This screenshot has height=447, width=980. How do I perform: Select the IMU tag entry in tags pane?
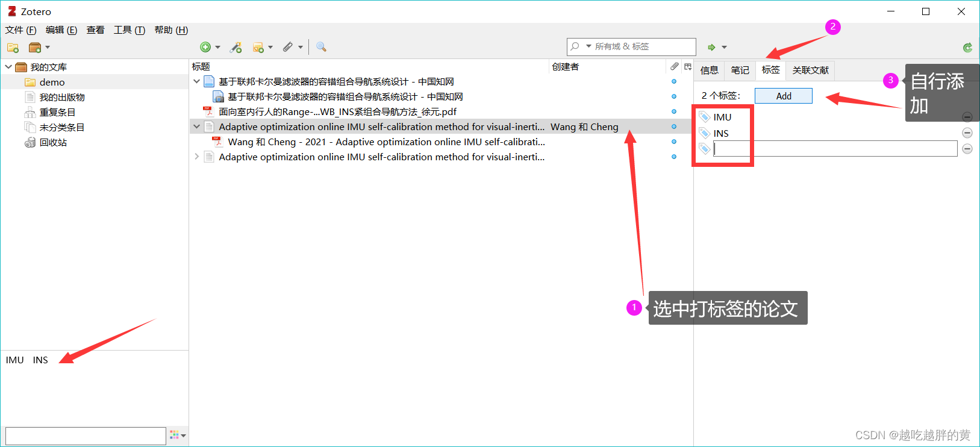(x=722, y=117)
